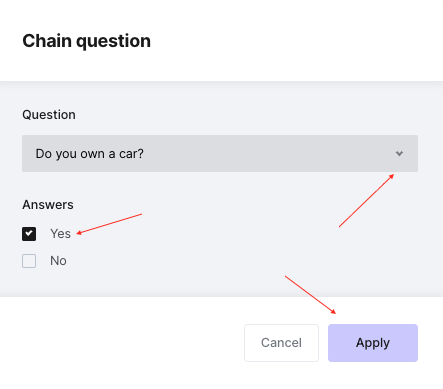The width and height of the screenshot is (443, 389).
Task: Click the empty square box next to No
Action: 29,261
